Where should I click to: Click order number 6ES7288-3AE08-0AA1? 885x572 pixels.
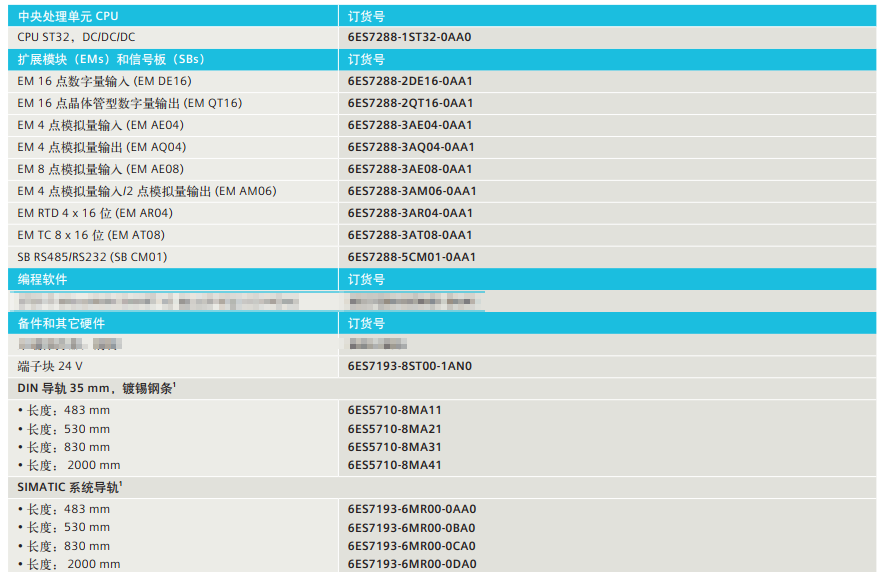click(410, 169)
